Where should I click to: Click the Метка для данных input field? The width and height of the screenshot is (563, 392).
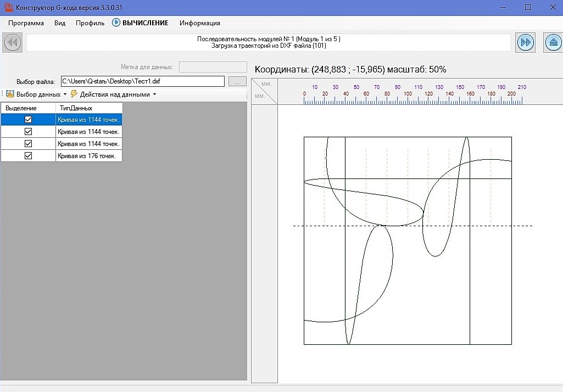pos(213,67)
